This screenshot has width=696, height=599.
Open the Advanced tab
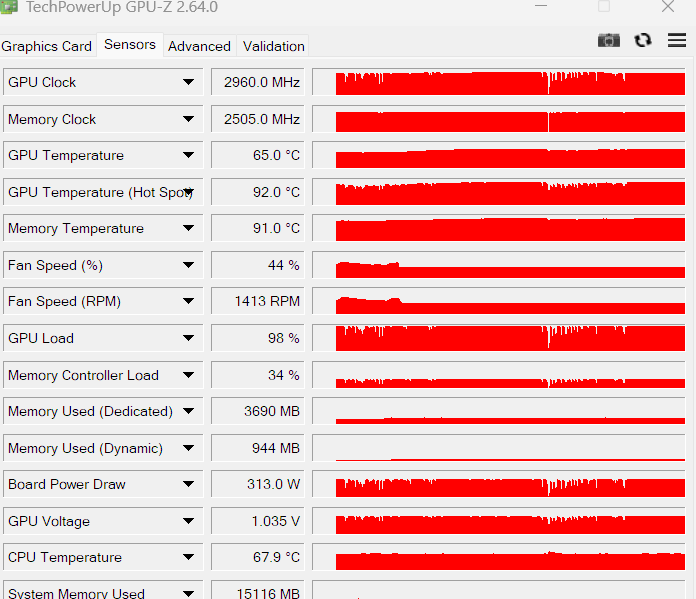199,46
